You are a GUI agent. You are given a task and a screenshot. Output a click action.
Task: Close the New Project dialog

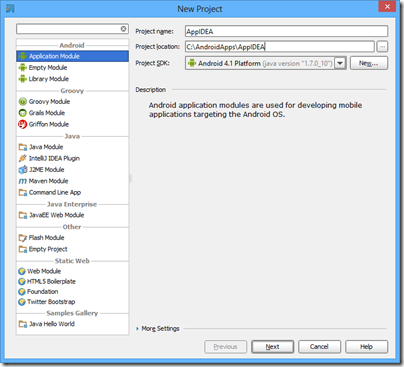point(387,7)
